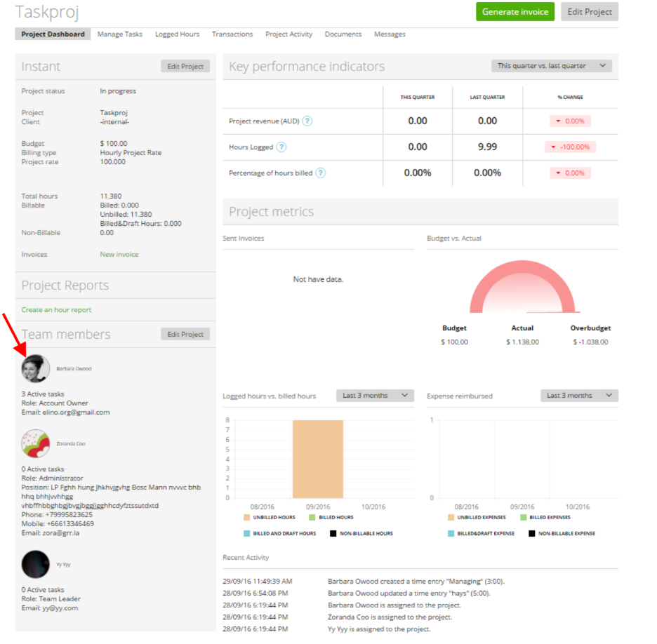This screenshot has height=644, width=657.
Task: Click Hourly Project Rate billing type value
Action: (x=131, y=153)
